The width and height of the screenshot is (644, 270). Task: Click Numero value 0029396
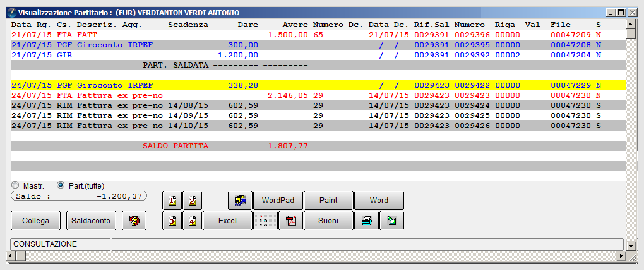pos(472,35)
